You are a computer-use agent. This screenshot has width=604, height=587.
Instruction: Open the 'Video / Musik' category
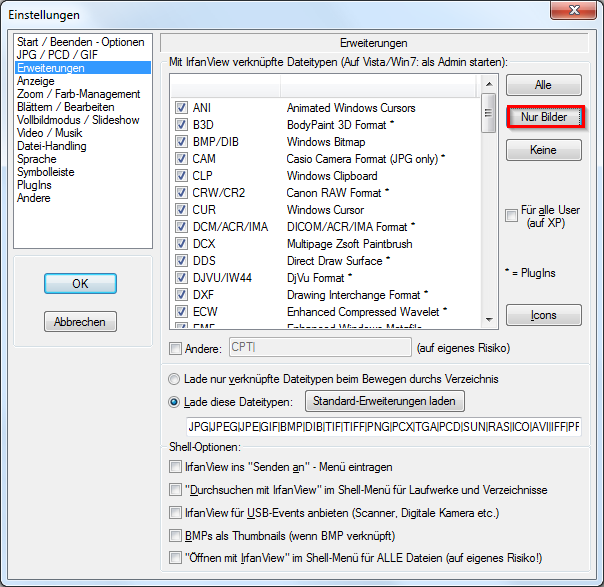click(49, 133)
